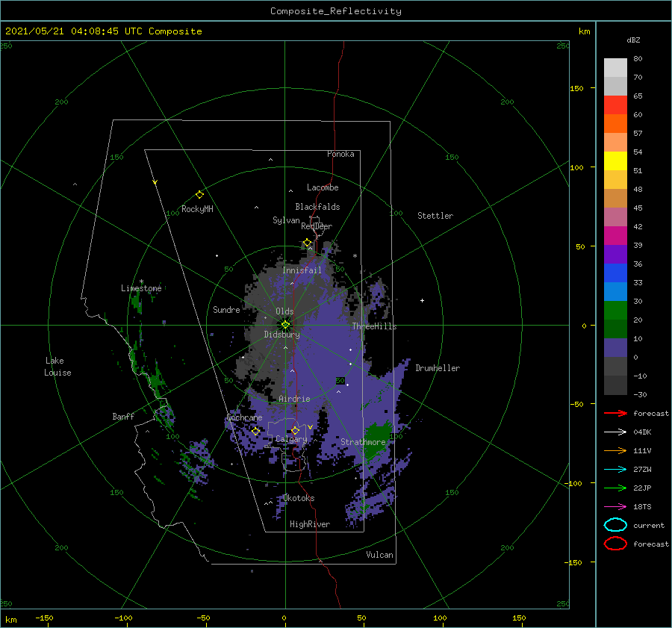Pick the pink 45 dBZ swatch
The height and width of the screenshot is (628, 672).
coord(615,217)
